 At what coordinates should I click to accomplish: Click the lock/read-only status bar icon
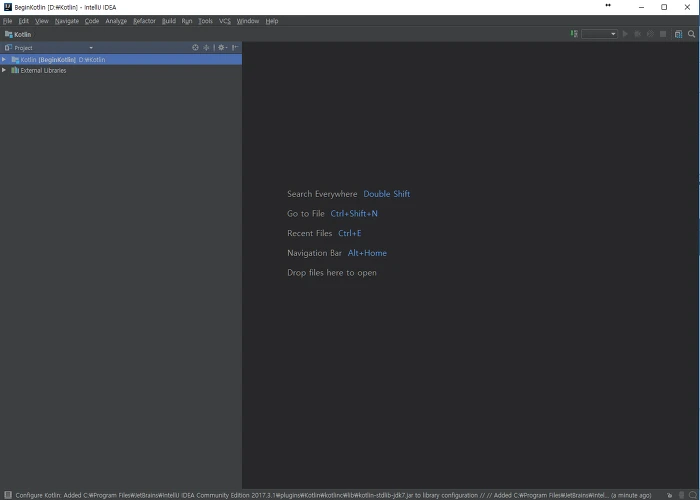pos(669,495)
